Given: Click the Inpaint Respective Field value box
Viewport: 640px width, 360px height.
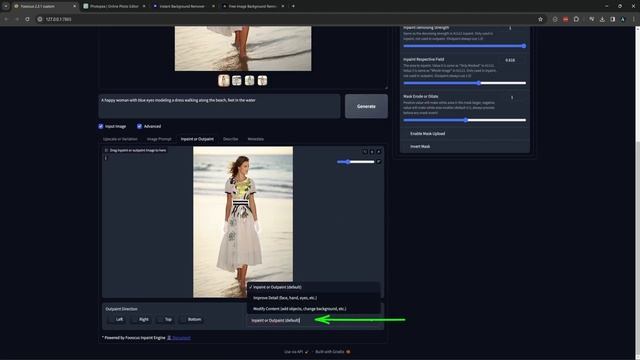Looking at the screenshot, I should [x=510, y=60].
